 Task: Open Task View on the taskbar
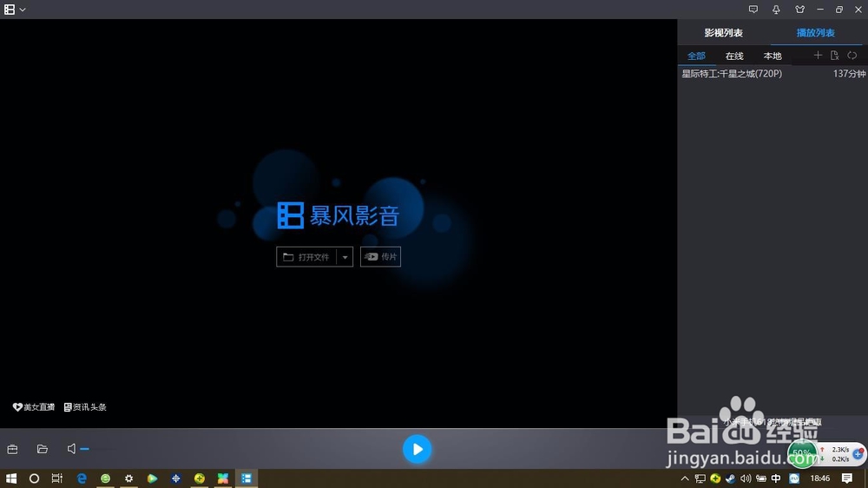pos(57,478)
